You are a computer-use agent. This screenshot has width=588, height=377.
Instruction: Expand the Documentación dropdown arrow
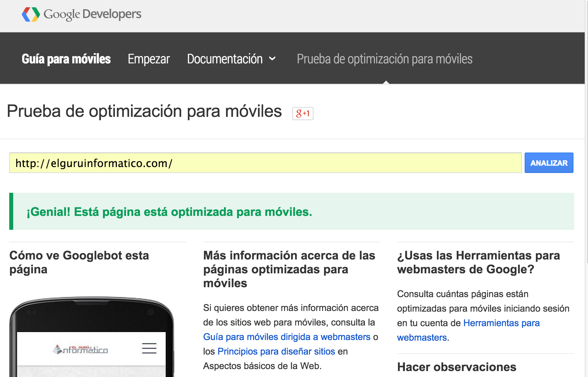[272, 59]
